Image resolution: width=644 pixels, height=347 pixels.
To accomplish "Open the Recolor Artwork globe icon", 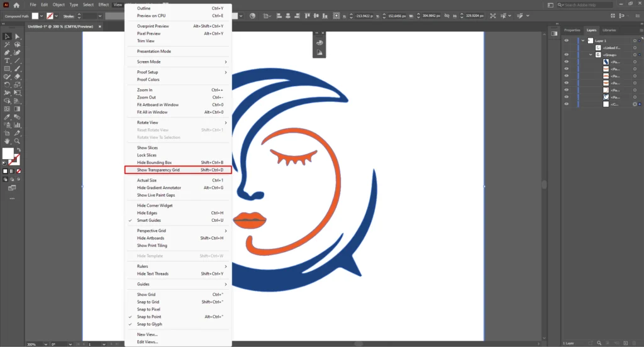I will pyautogui.click(x=253, y=16).
